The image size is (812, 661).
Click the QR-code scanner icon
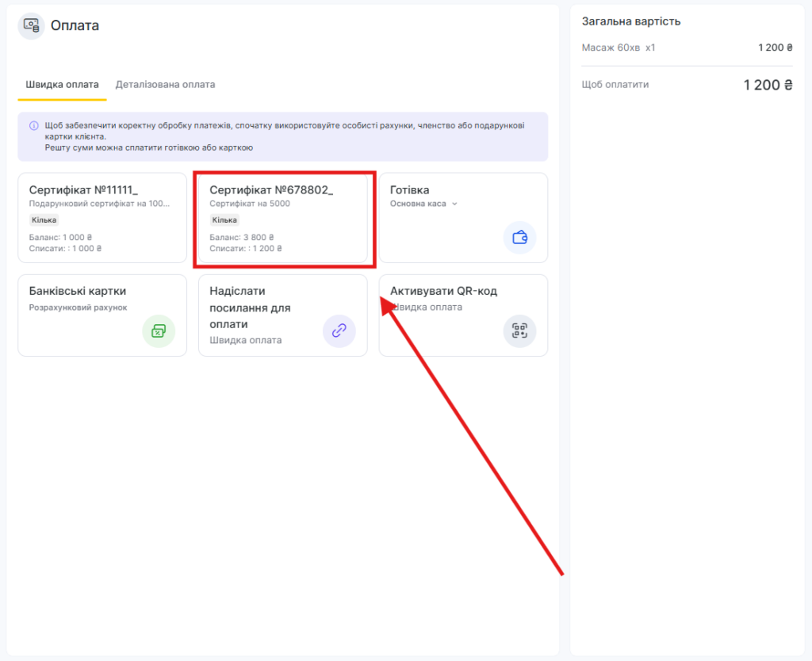coord(519,330)
